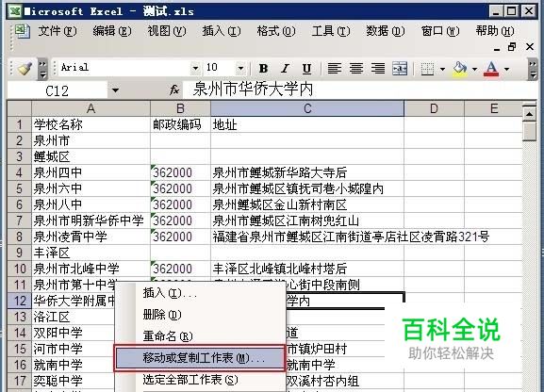The width and height of the screenshot is (544, 392).
Task: Open the 插入(I) menu
Action: [x=222, y=31]
